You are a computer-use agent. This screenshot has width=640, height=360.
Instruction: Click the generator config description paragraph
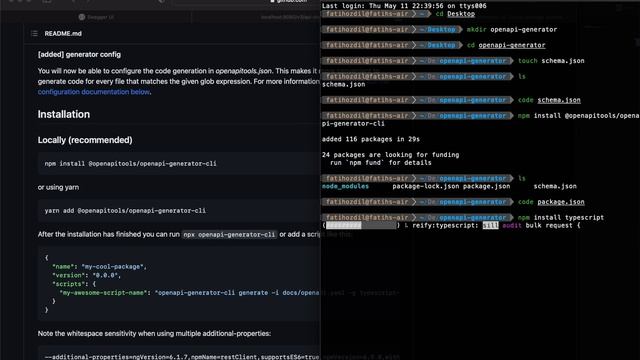coord(179,81)
